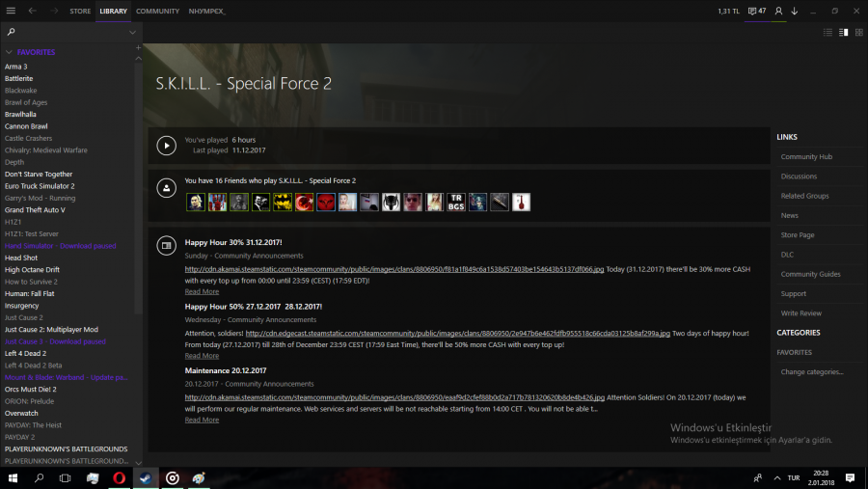Add category with plus icon

(x=138, y=47)
